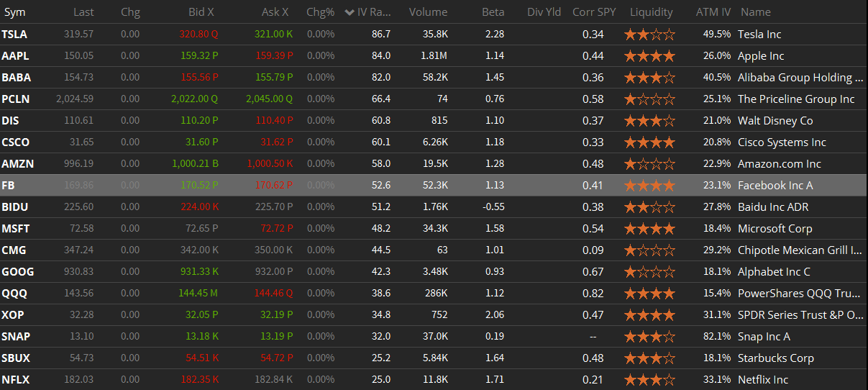This screenshot has width=868, height=390.
Task: Click FB liquidity star rating
Action: pos(650,185)
